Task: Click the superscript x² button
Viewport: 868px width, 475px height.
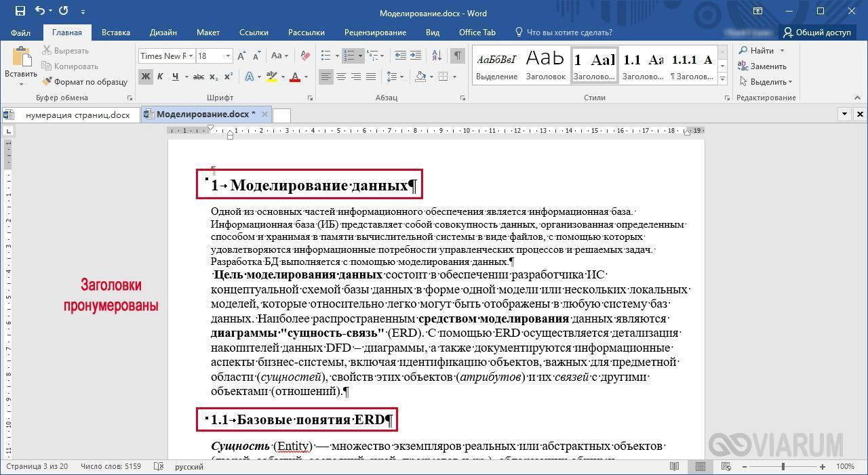Action: [229, 77]
